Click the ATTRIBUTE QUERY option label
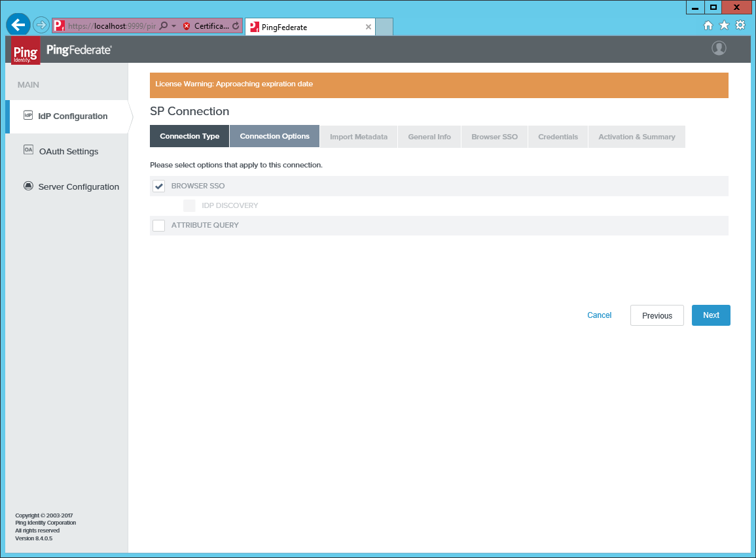 coord(205,226)
